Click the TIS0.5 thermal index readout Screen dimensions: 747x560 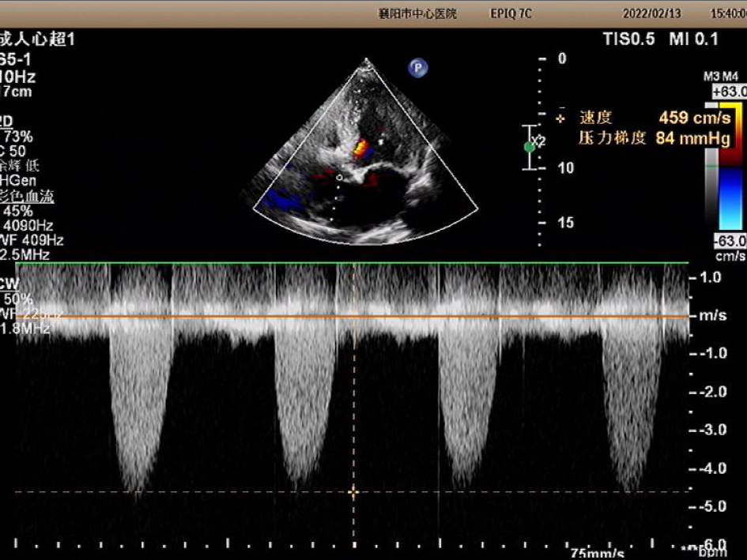(x=628, y=39)
